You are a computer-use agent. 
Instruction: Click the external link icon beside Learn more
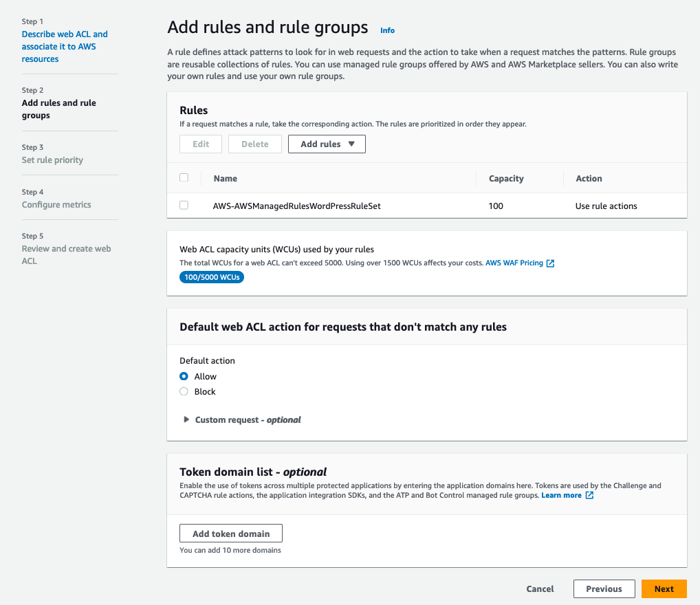pos(589,496)
